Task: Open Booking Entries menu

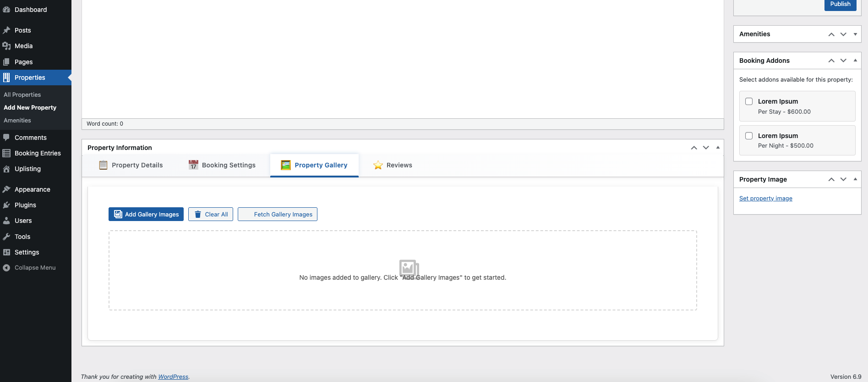Action: pos(36,153)
